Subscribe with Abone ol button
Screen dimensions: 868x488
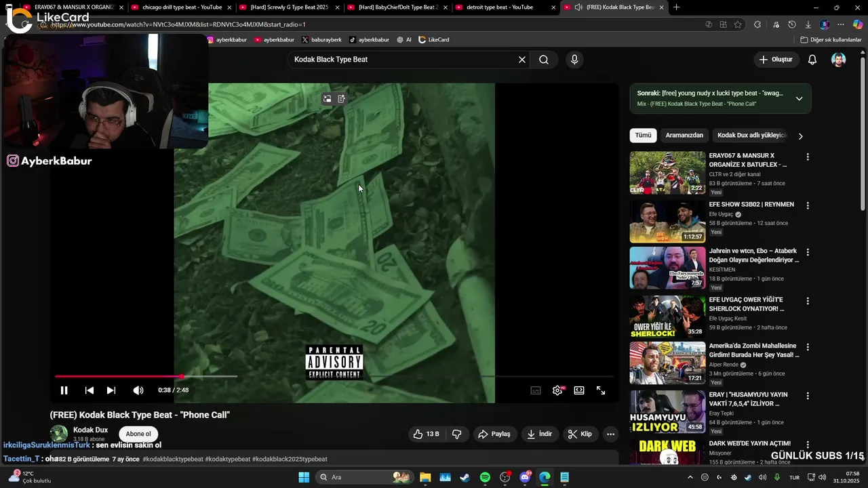click(x=138, y=434)
